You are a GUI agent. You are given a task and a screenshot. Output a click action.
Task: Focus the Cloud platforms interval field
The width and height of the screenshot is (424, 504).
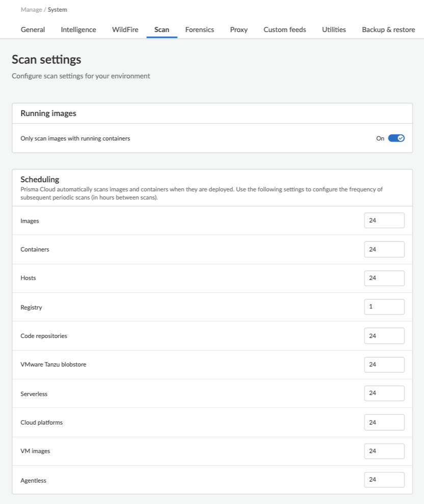click(384, 423)
